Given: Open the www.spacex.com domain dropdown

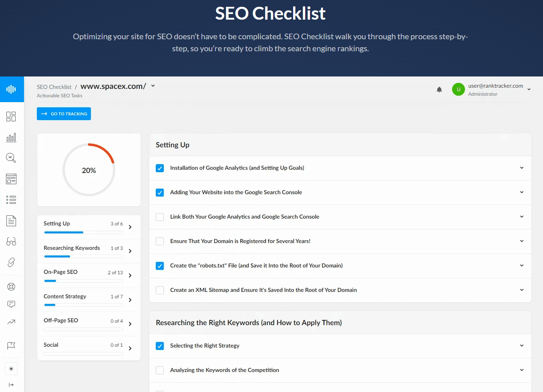Looking at the screenshot, I should [153, 86].
